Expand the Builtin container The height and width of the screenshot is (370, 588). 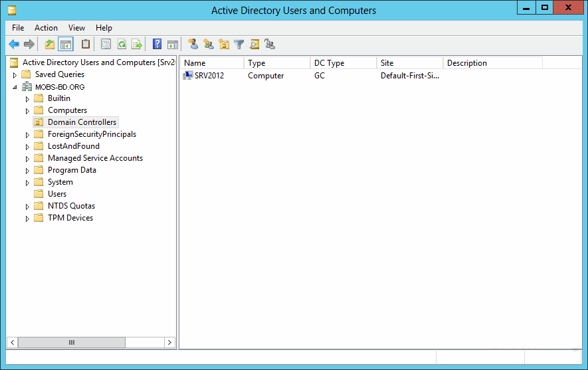click(27, 99)
